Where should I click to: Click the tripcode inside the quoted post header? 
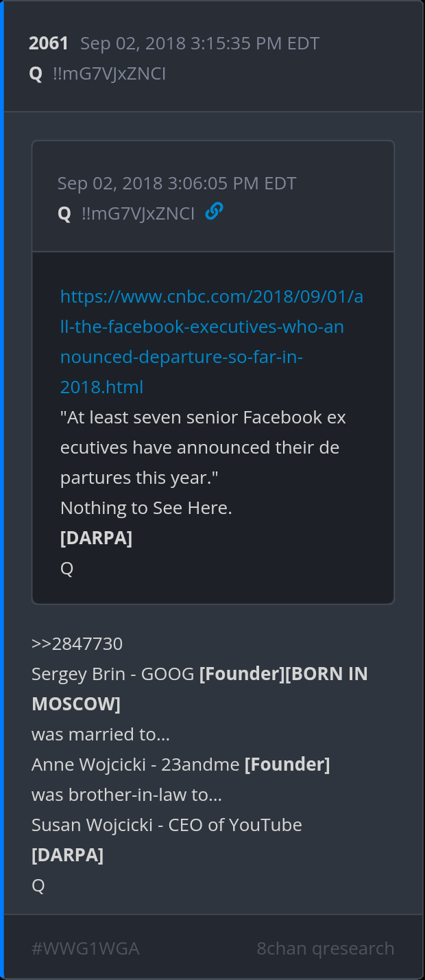point(138,214)
